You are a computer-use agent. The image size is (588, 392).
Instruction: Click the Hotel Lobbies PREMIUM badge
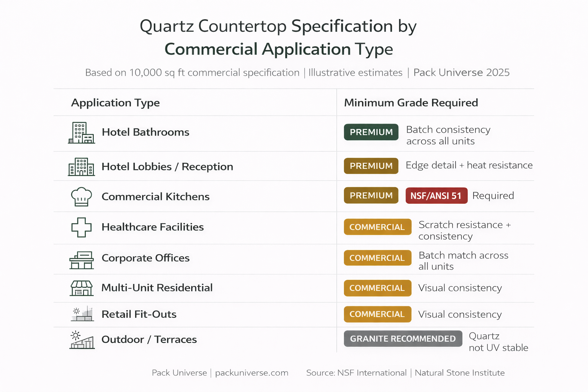(x=371, y=166)
